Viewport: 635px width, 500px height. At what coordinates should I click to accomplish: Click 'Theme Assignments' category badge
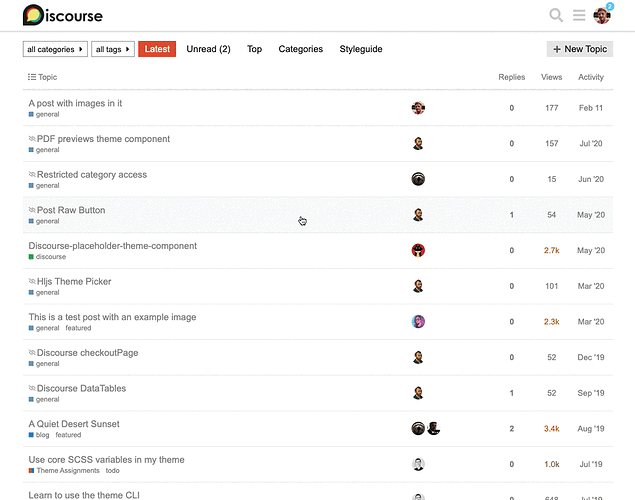[x=64, y=470]
